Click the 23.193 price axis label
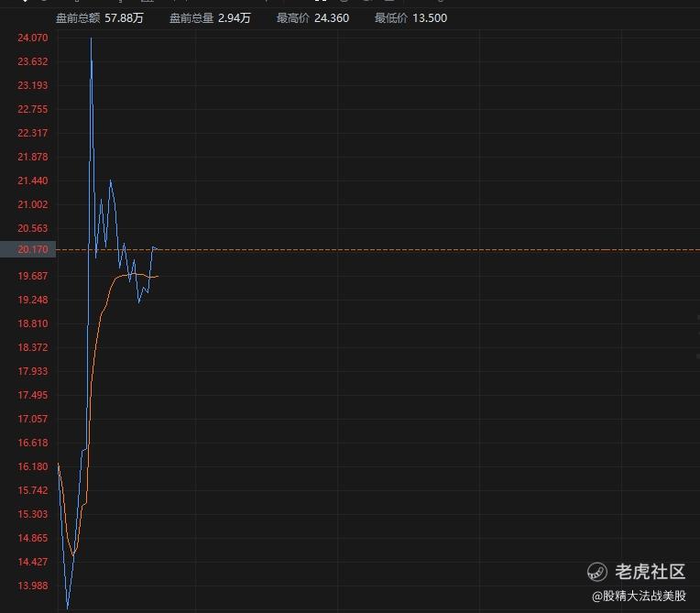Screen dimensions: 700x613 33,85
